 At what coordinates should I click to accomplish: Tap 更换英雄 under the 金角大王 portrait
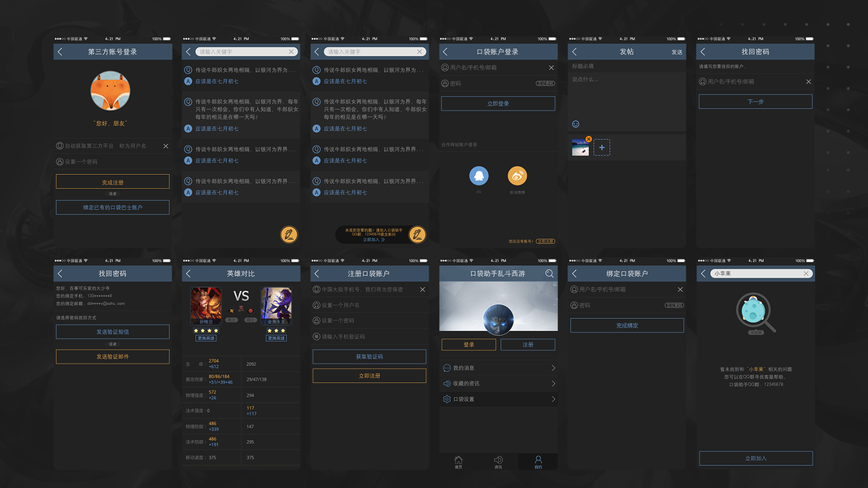(x=277, y=338)
